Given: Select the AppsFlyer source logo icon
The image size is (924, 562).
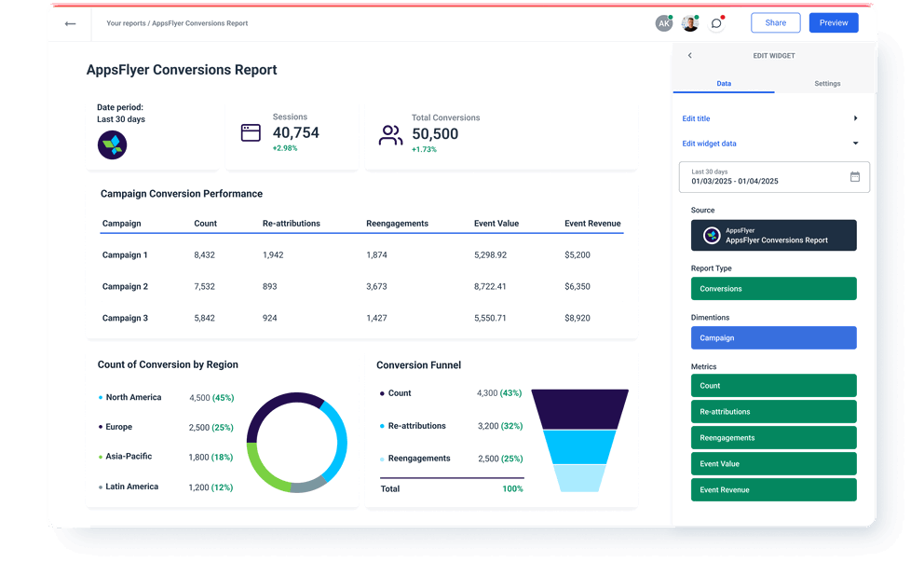Looking at the screenshot, I should point(713,235).
